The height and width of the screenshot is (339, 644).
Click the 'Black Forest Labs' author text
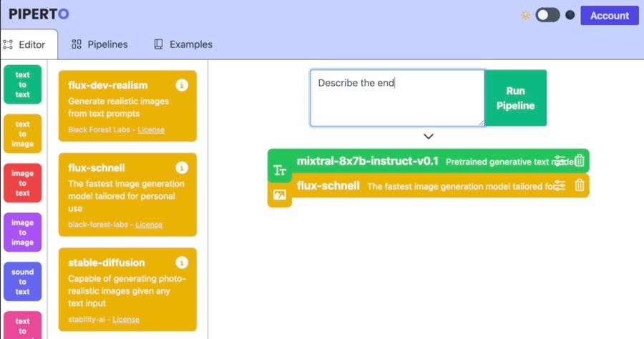click(x=99, y=129)
